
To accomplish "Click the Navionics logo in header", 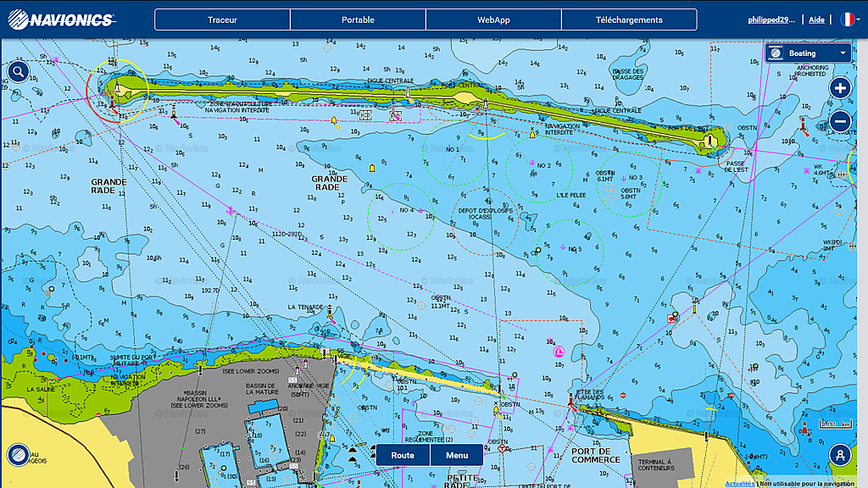I will point(61,20).
